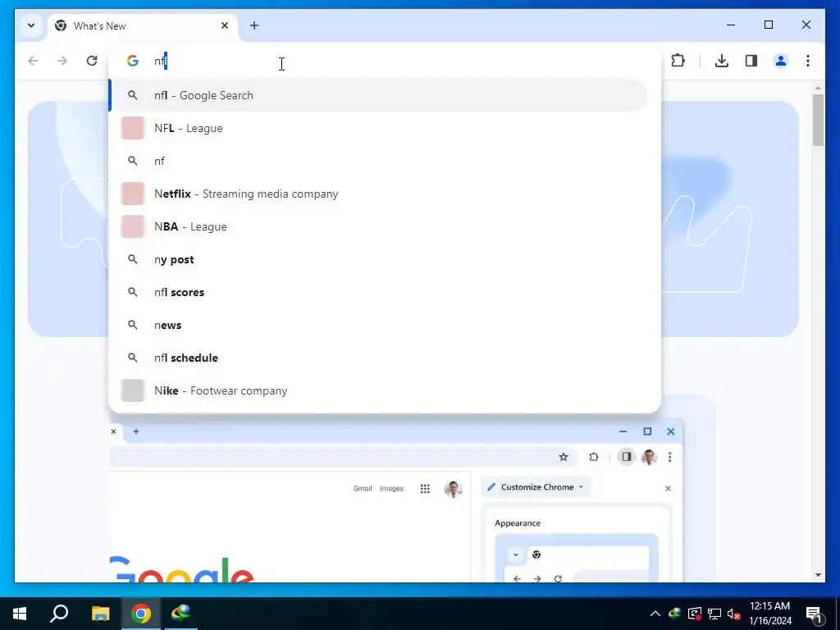Minimize the Chrome window
Screen dimensions: 840x630
click(731, 25)
